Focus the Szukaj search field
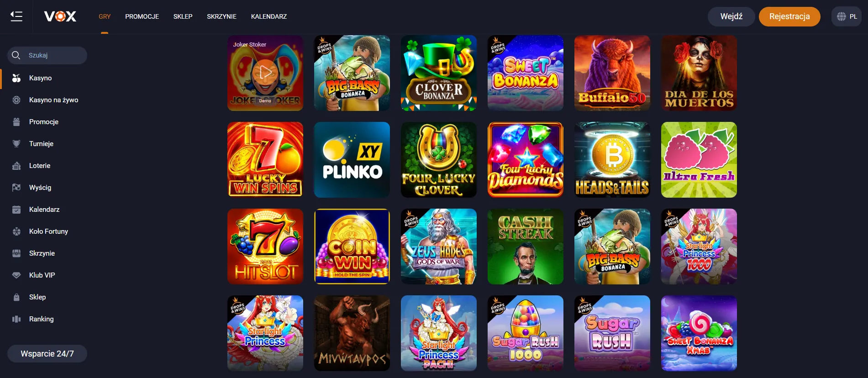The width and height of the screenshot is (868, 378). click(x=47, y=55)
